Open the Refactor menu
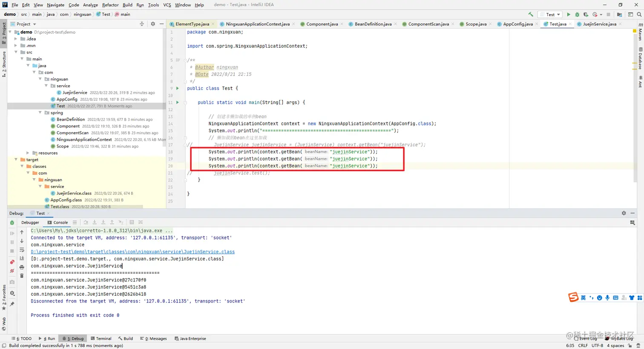The height and width of the screenshot is (349, 644). point(110,5)
